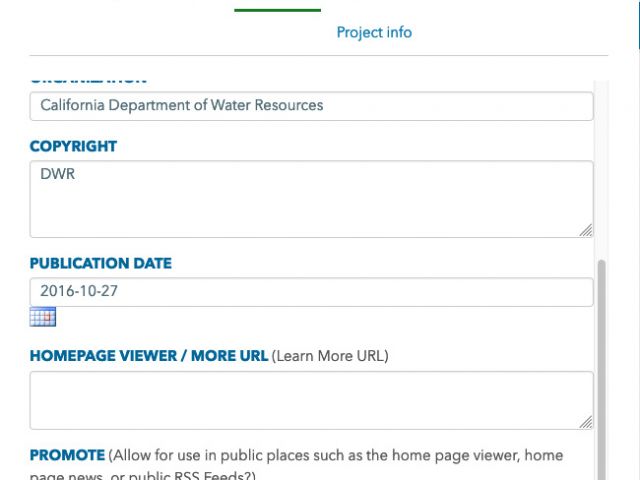Open the calendar date picker icon
The image size is (640, 480).
(x=43, y=317)
